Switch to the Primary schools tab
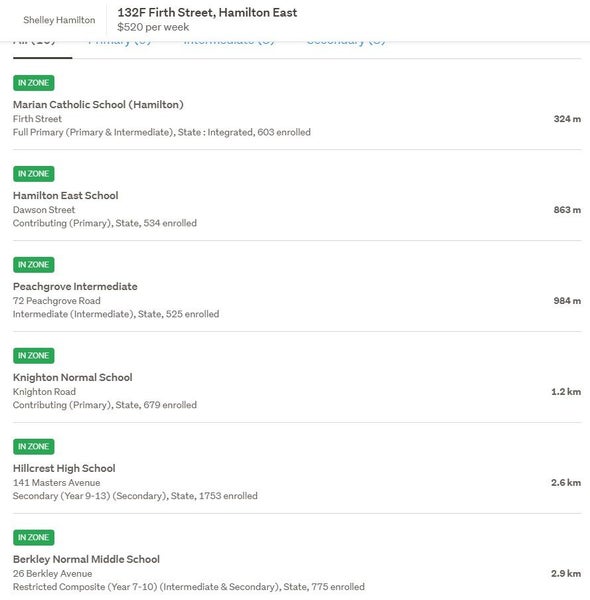The height and width of the screenshot is (600, 590). tap(120, 43)
